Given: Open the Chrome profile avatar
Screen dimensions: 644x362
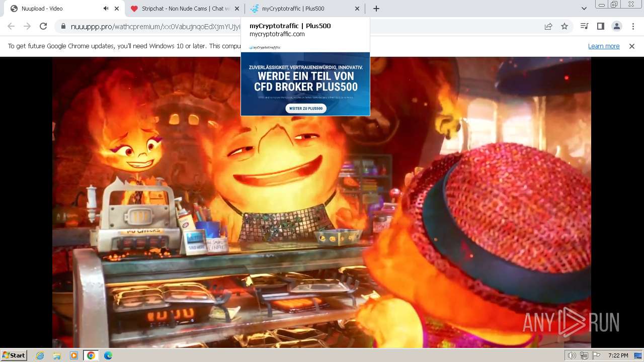Looking at the screenshot, I should (616, 26).
